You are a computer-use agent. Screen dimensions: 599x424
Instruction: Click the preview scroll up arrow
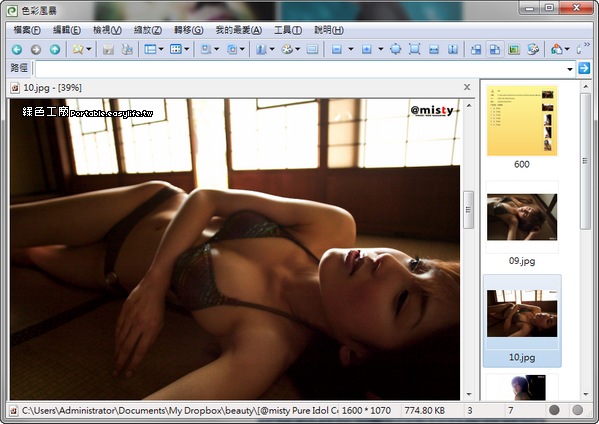(469, 105)
